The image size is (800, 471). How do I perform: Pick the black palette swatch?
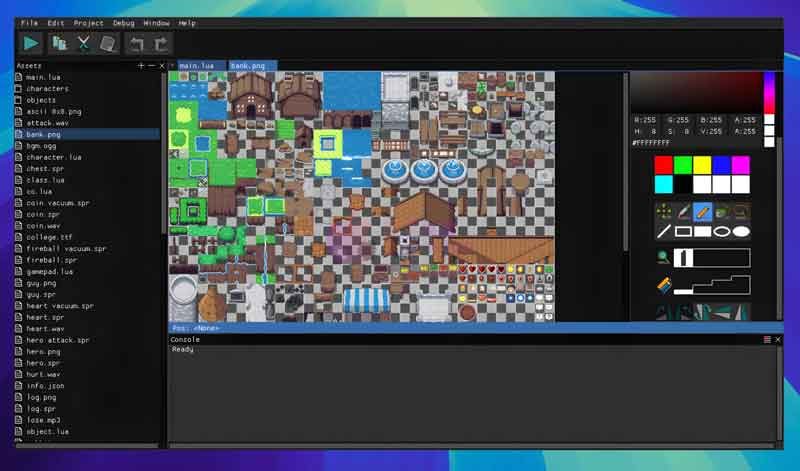pyautogui.click(x=683, y=184)
